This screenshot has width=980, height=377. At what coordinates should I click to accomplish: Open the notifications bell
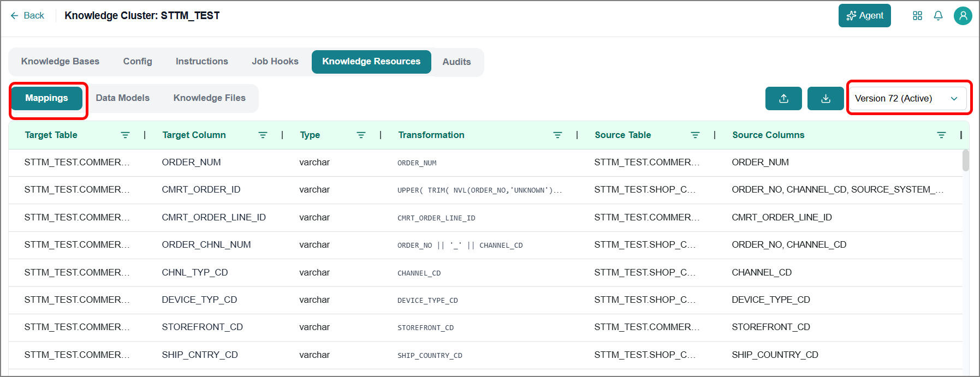coord(938,16)
